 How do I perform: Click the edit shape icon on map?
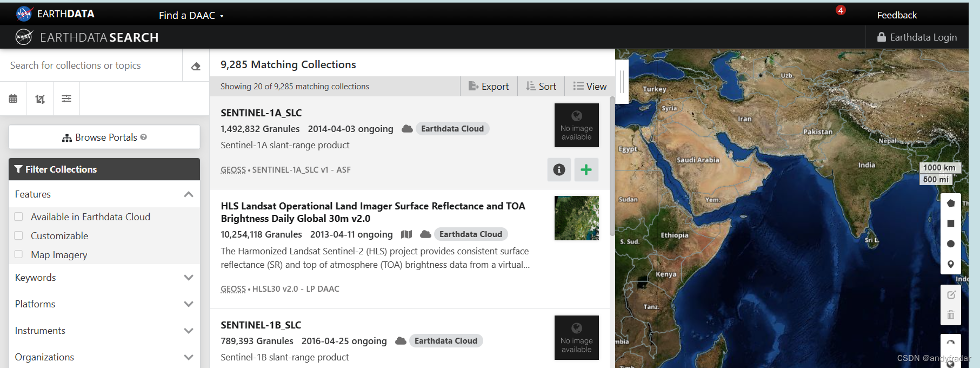[951, 294]
